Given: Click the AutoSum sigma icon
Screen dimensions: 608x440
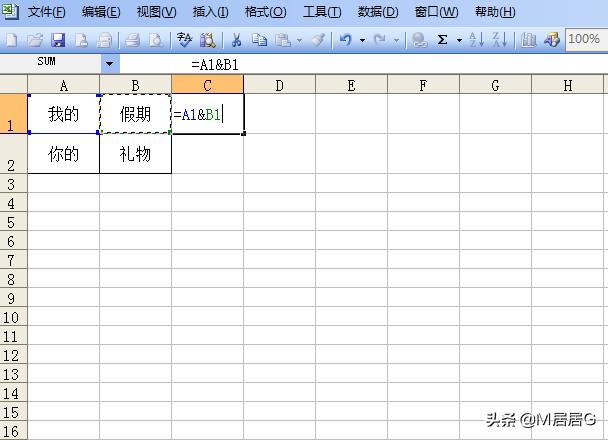Looking at the screenshot, I should 442,40.
